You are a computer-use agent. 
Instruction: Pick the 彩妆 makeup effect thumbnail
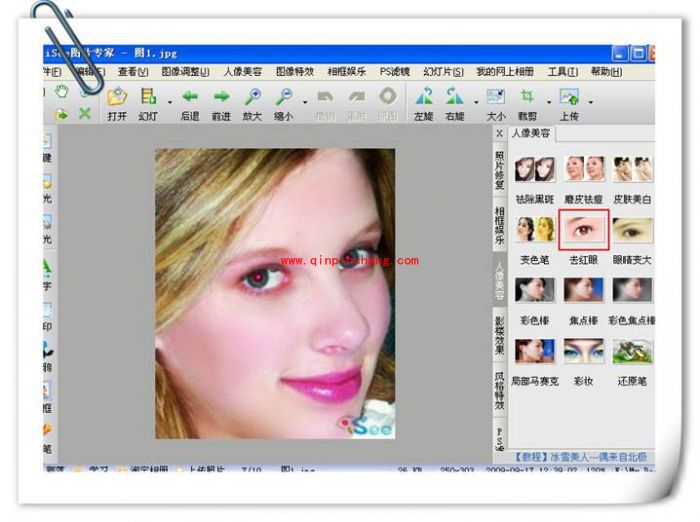pos(584,350)
